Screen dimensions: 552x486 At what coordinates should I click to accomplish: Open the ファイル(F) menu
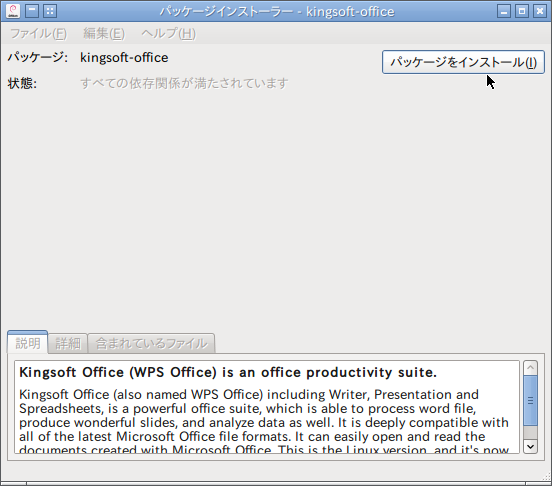pyautogui.click(x=38, y=34)
